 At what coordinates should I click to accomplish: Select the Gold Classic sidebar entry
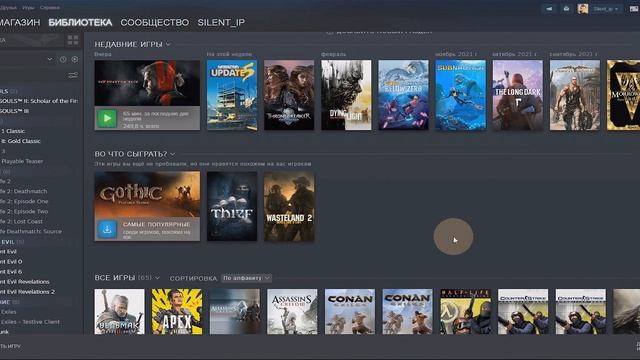[21, 141]
